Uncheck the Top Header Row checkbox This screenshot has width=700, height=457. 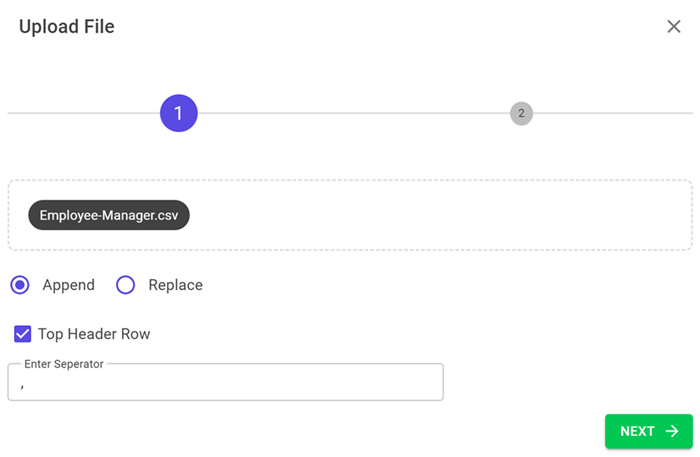[x=22, y=334]
